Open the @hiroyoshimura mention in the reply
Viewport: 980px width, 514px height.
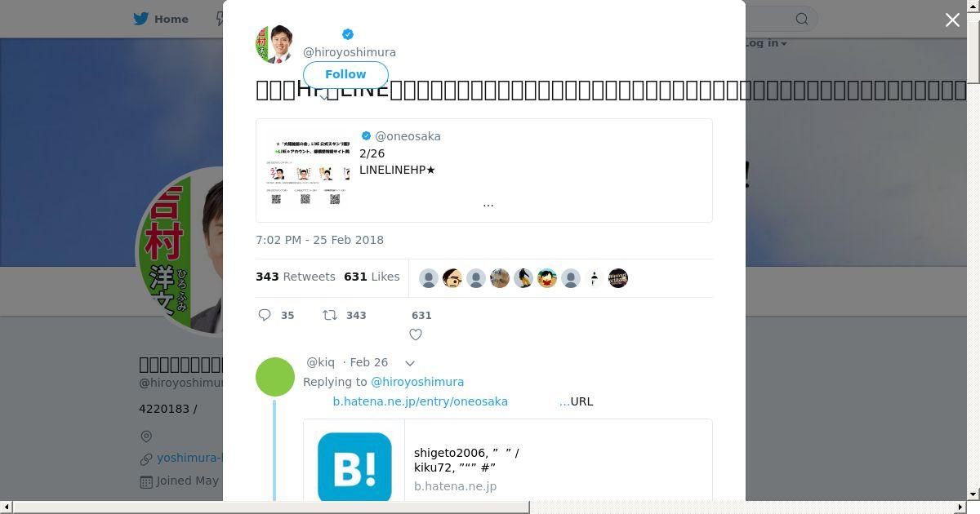pos(417,382)
